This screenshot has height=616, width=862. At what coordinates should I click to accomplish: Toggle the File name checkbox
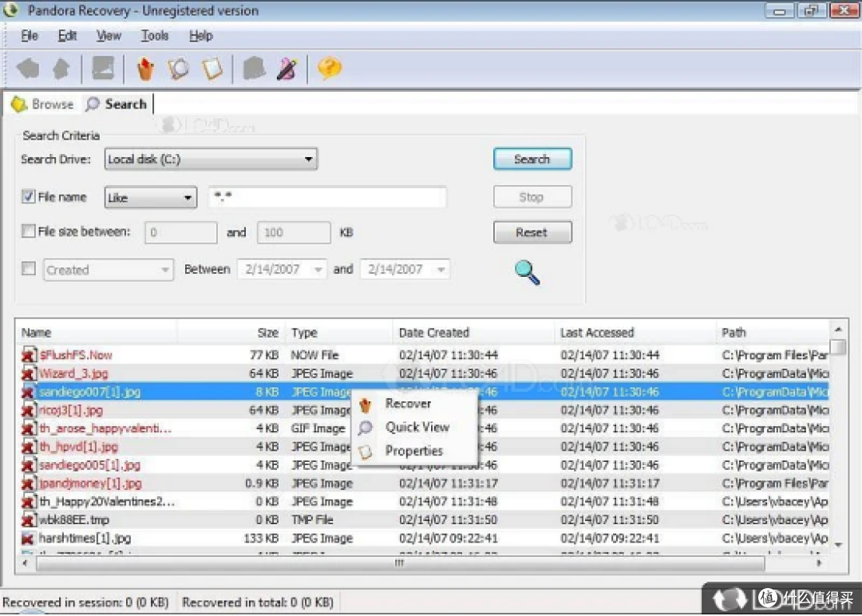point(28,196)
